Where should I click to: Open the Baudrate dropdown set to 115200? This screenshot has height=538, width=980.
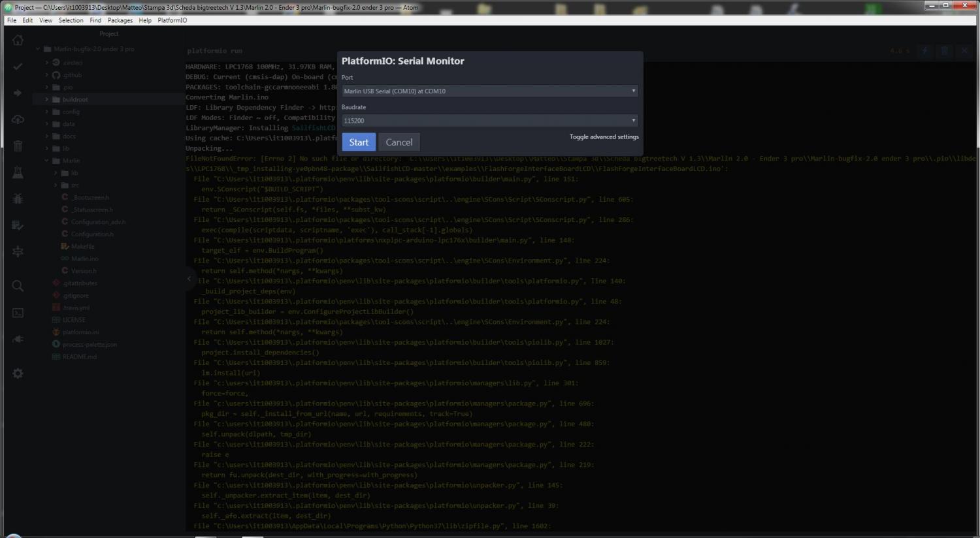pos(489,121)
